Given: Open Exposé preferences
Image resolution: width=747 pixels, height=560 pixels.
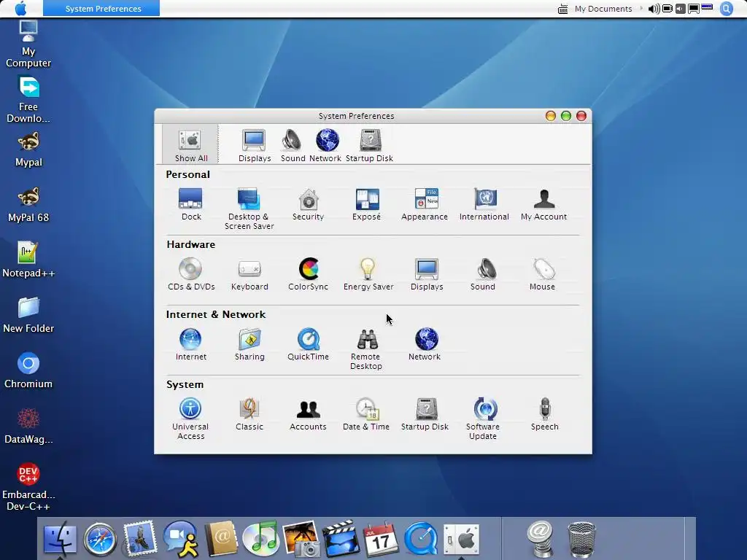Looking at the screenshot, I should (367, 204).
